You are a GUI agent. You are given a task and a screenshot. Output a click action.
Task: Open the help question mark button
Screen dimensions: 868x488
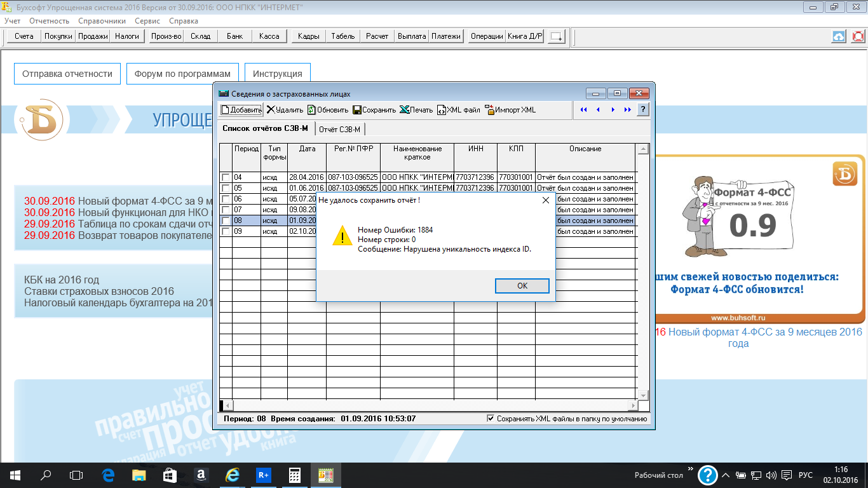[643, 110]
